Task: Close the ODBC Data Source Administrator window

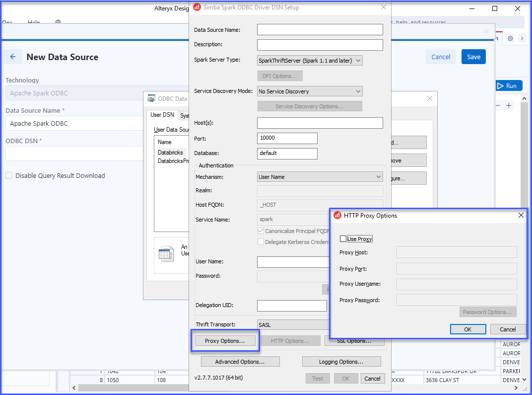Action: [430, 98]
